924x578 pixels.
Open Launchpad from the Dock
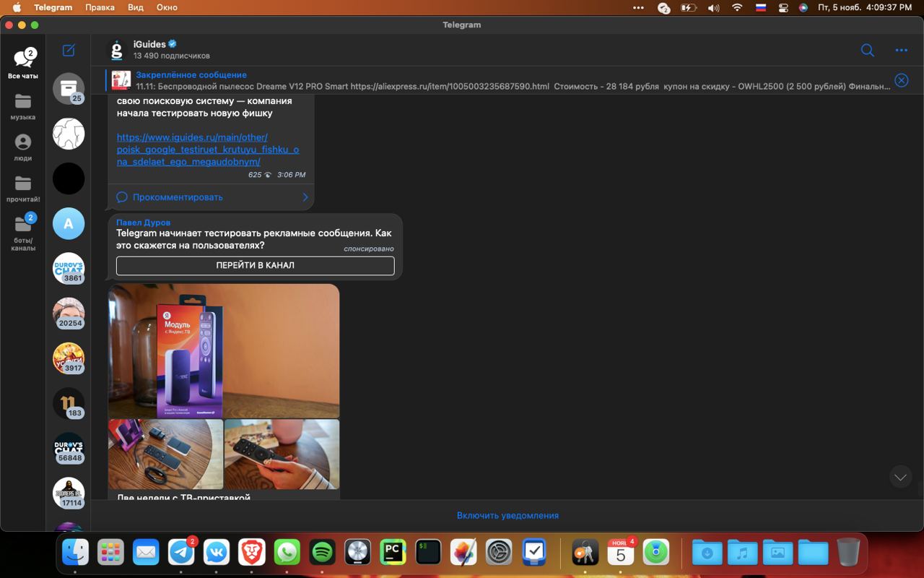click(110, 553)
